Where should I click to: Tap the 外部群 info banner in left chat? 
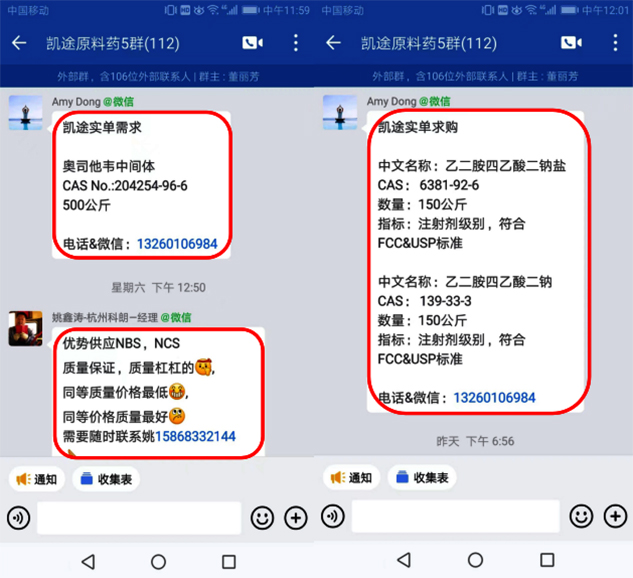[x=157, y=76]
